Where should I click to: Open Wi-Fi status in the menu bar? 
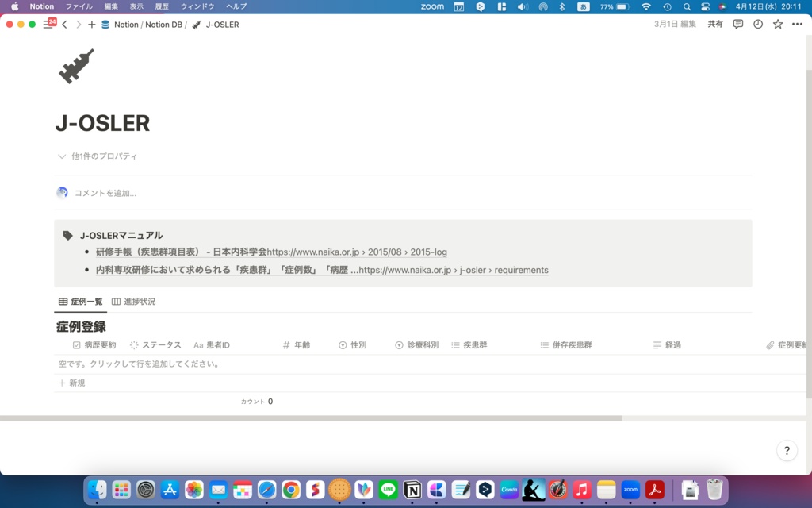pyautogui.click(x=645, y=6)
